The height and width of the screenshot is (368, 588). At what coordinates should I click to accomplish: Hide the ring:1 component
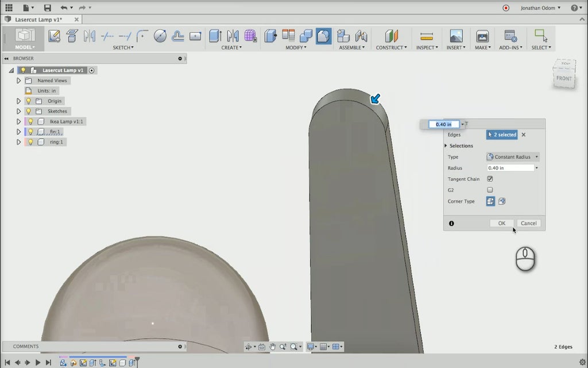(x=31, y=142)
